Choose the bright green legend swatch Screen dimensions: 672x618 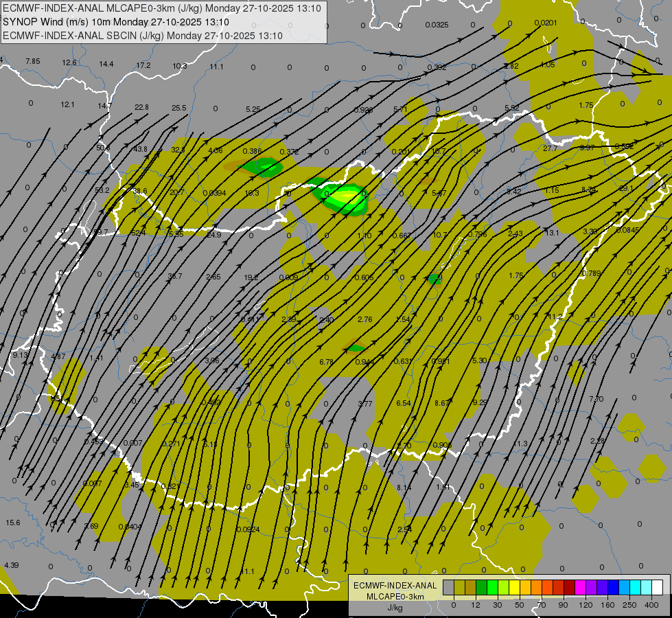[x=492, y=588]
